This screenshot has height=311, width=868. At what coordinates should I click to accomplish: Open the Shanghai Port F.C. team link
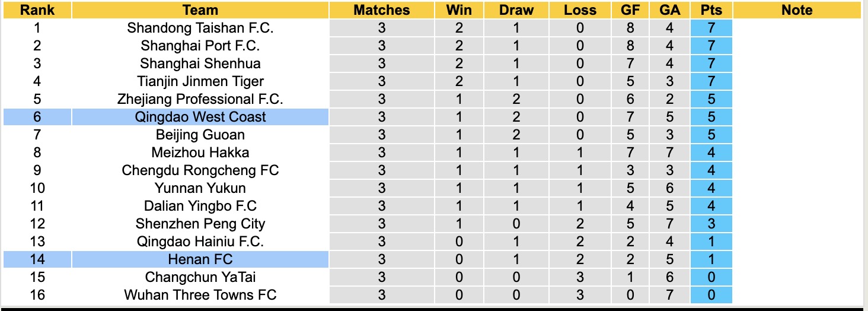(200, 46)
